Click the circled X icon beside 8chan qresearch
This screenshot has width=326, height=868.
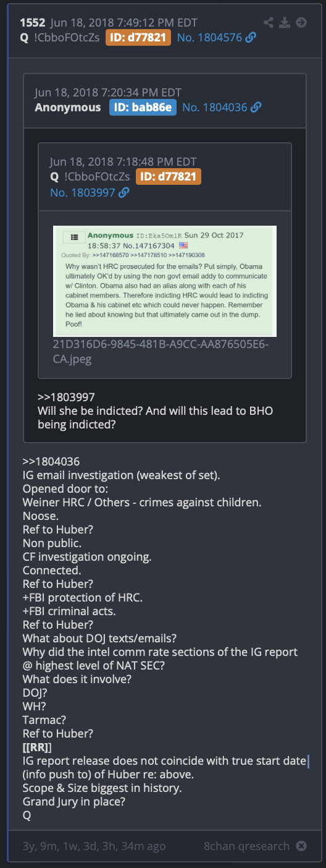tap(301, 846)
